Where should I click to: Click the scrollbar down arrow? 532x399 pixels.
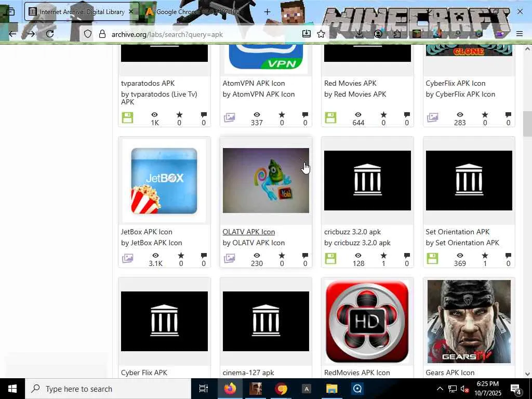(527, 374)
